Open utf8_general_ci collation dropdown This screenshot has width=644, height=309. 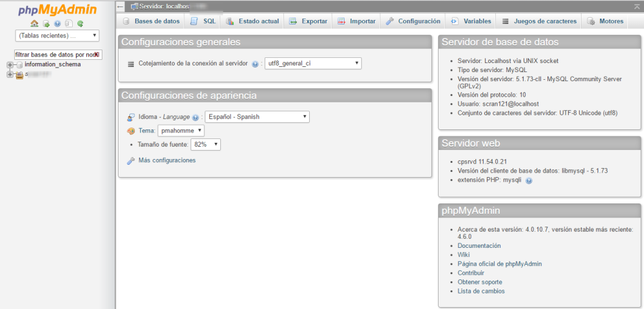(x=313, y=64)
